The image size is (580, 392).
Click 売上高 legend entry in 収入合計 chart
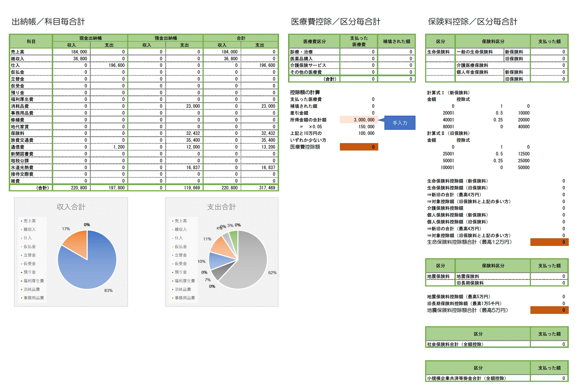click(30, 221)
